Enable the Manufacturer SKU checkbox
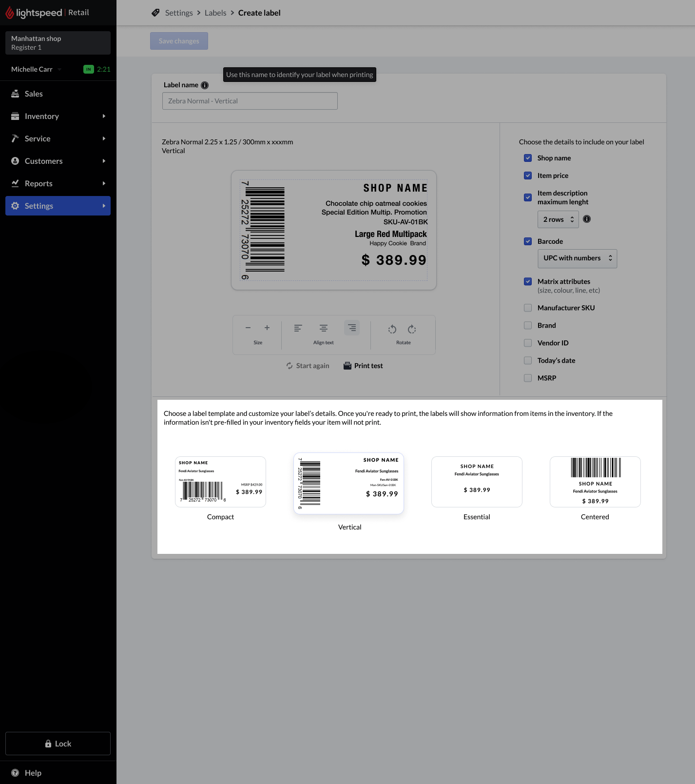Screen dimensions: 695x784 tap(528, 308)
